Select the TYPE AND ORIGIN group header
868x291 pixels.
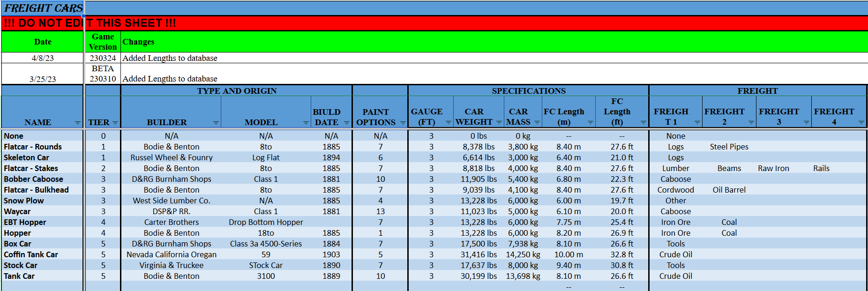pos(237,90)
